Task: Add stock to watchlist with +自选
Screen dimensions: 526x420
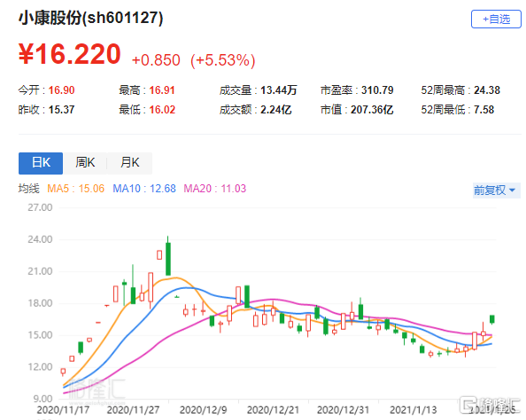Action: [496, 19]
